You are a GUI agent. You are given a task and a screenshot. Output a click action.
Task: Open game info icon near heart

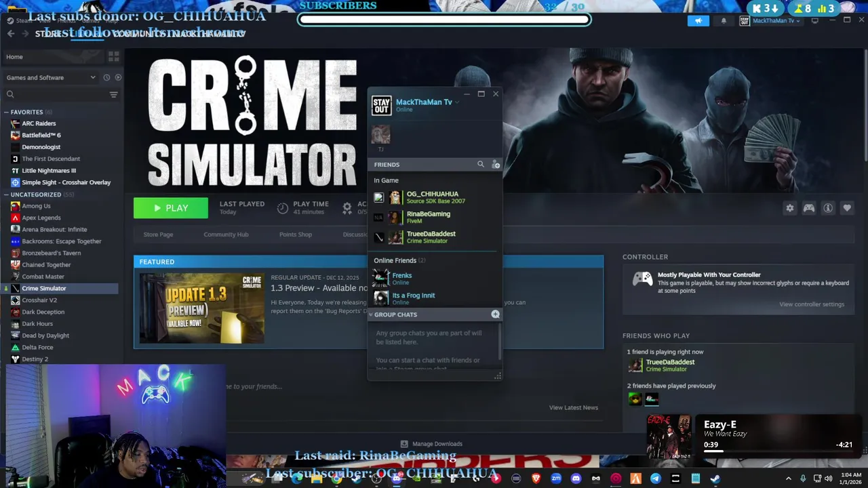pyautogui.click(x=828, y=208)
